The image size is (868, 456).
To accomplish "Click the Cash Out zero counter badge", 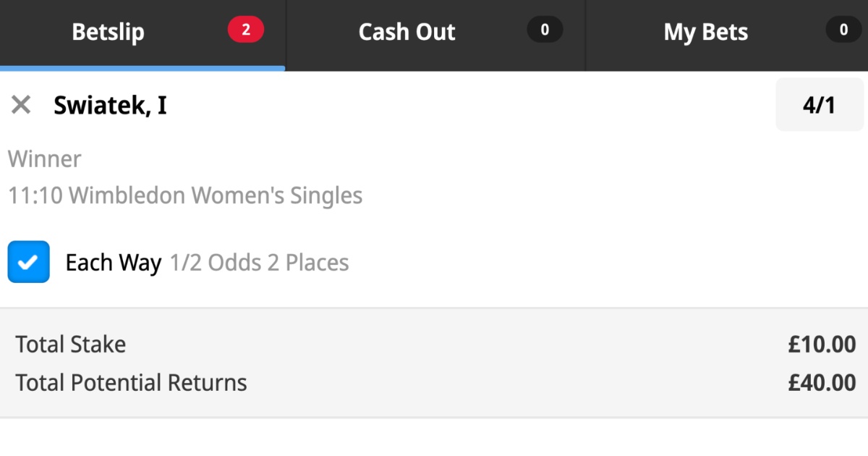I will pos(545,30).
